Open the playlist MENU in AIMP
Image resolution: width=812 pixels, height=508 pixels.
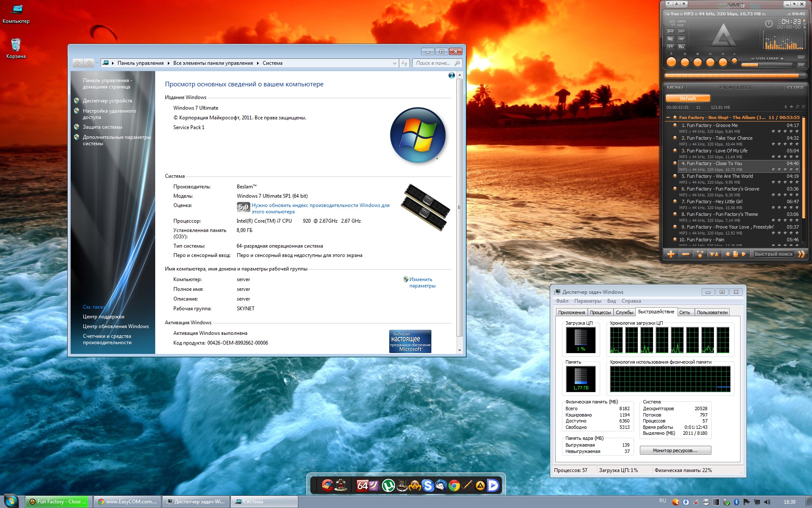pyautogui.click(x=675, y=88)
